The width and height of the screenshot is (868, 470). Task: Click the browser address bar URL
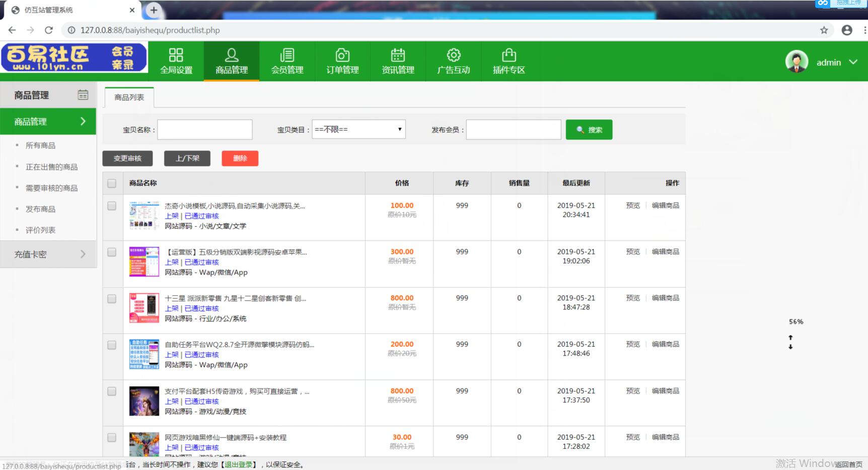coord(150,30)
